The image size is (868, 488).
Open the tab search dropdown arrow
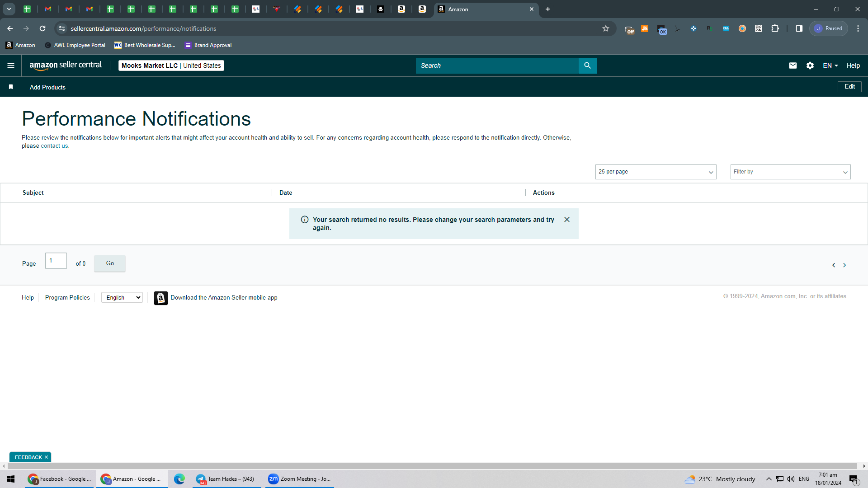click(x=9, y=9)
